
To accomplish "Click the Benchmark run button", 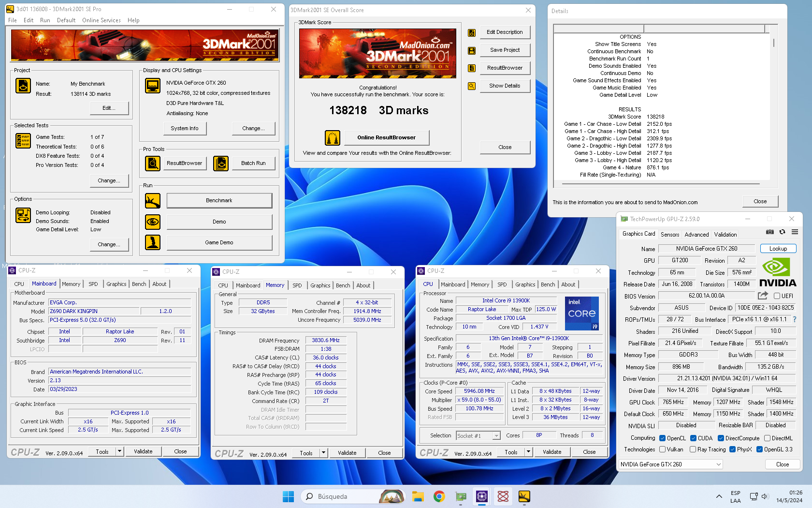I will pos(219,201).
